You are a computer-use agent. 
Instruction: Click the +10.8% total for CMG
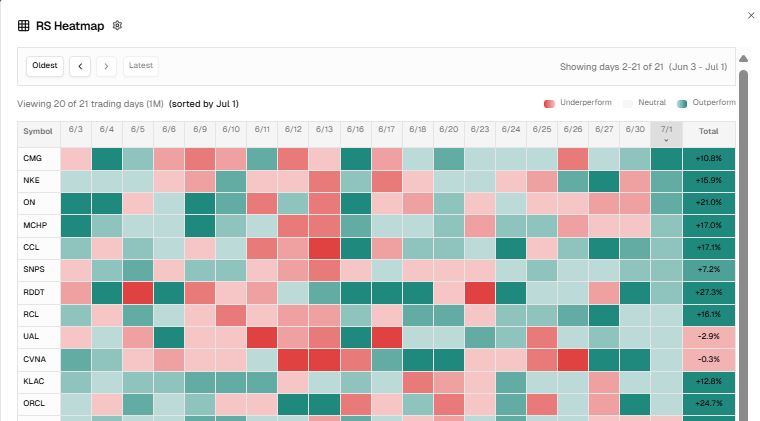click(x=709, y=158)
